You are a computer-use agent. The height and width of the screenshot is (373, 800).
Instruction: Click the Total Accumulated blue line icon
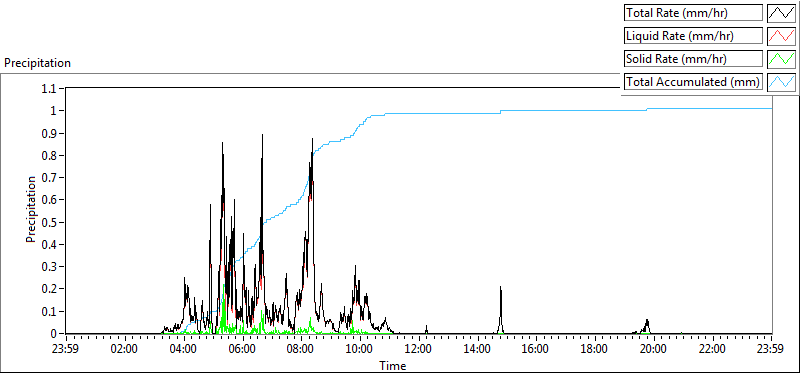[782, 82]
